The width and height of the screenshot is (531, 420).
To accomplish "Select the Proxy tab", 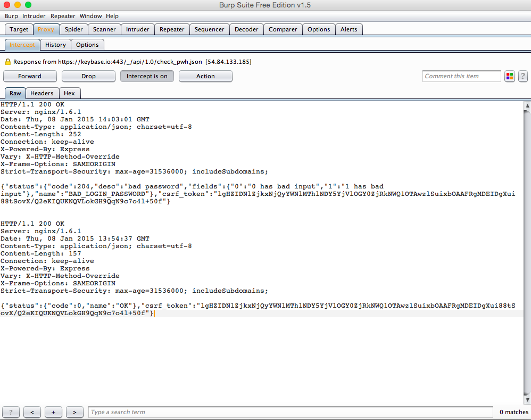I will pyautogui.click(x=46, y=29).
